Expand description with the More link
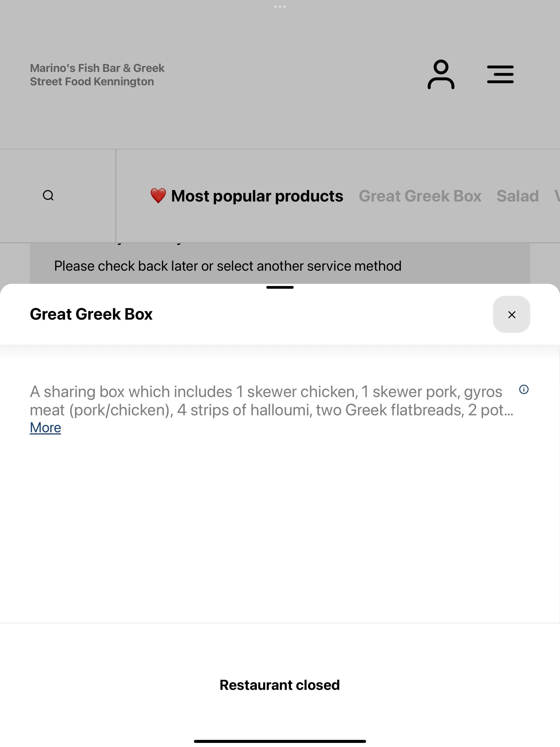Screen dimensions: 560x747 (x=45, y=428)
